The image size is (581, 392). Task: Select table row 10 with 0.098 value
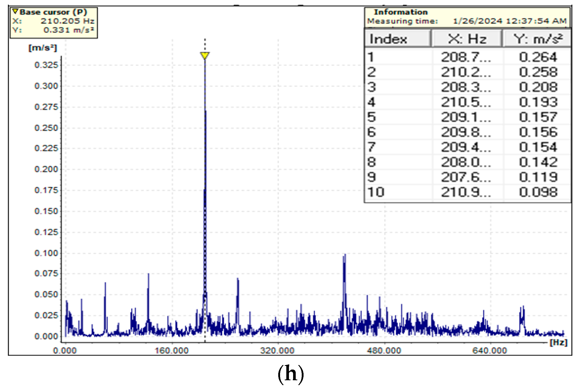(467, 192)
